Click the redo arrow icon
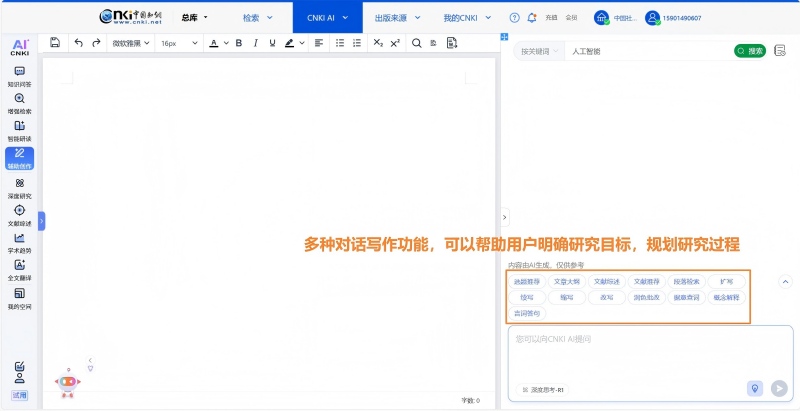800x411 pixels. coord(96,43)
